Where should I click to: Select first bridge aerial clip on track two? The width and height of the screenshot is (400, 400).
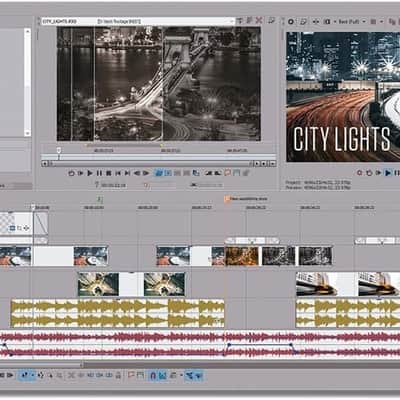(98, 284)
